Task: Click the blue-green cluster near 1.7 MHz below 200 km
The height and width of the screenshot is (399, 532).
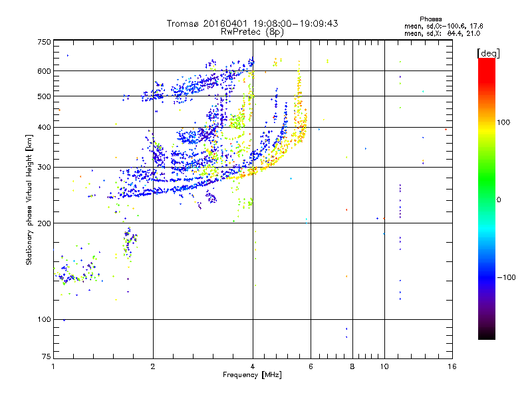Action: pos(129,241)
